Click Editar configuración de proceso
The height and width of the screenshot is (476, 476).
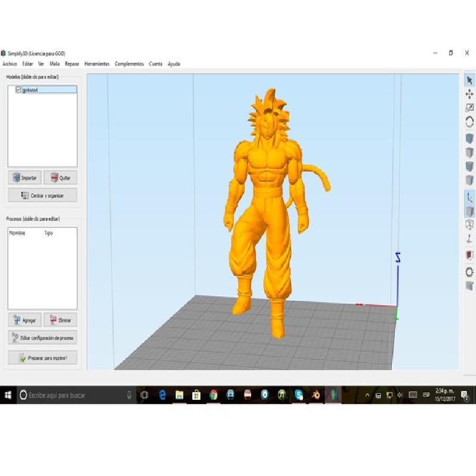pos(42,337)
